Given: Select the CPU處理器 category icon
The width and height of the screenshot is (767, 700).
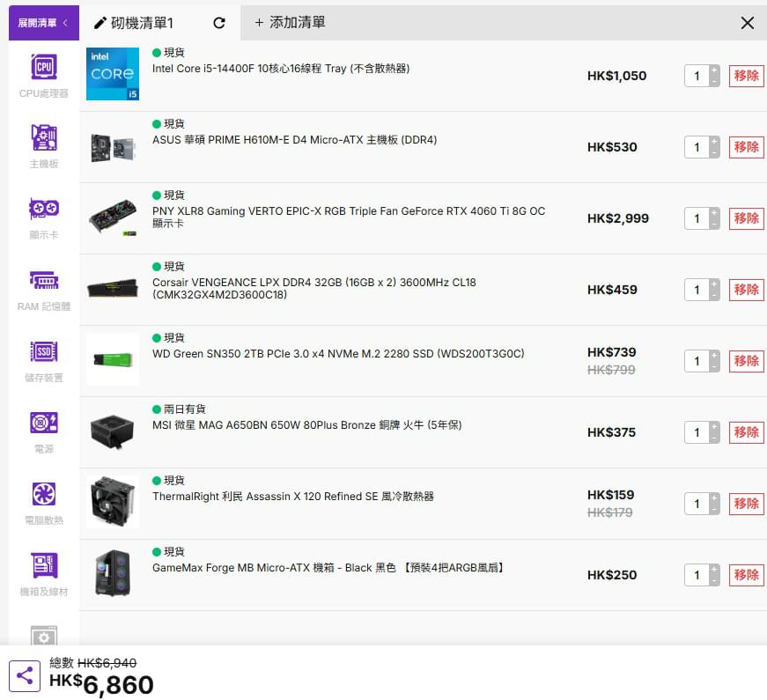Looking at the screenshot, I should (x=44, y=68).
